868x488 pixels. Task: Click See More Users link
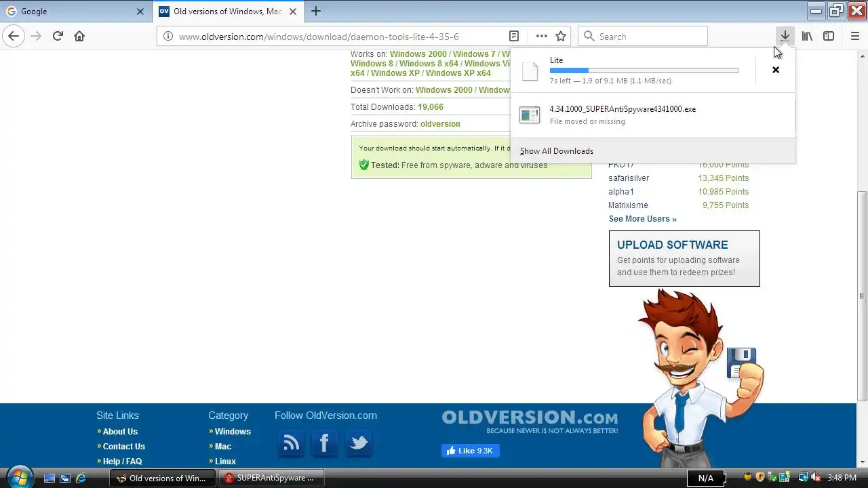tap(643, 219)
